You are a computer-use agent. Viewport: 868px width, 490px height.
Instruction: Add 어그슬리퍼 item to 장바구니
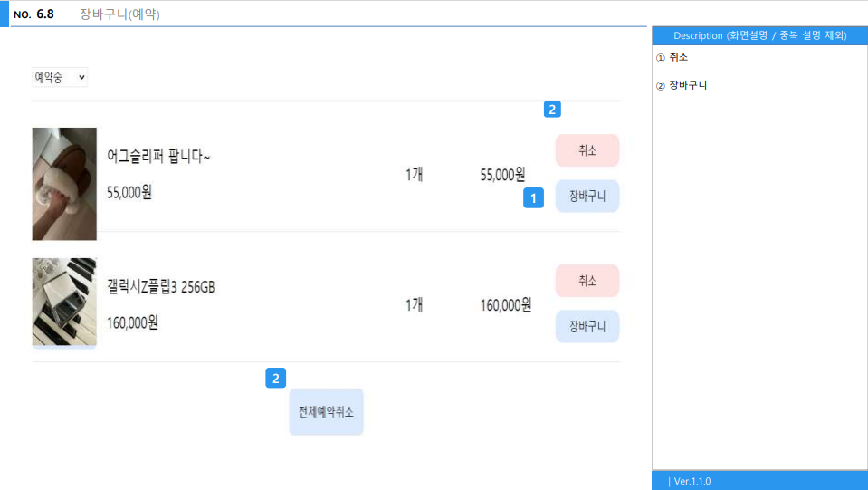pos(587,196)
